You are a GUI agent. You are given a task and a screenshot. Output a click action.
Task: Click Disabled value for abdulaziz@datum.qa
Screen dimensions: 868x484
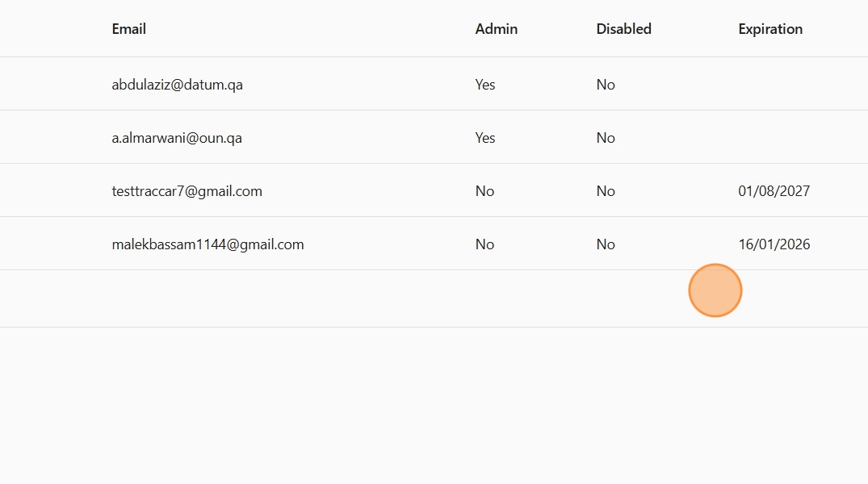coord(606,85)
